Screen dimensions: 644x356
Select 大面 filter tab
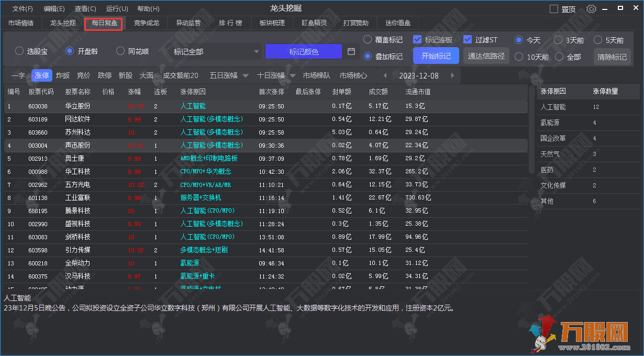pyautogui.click(x=147, y=75)
